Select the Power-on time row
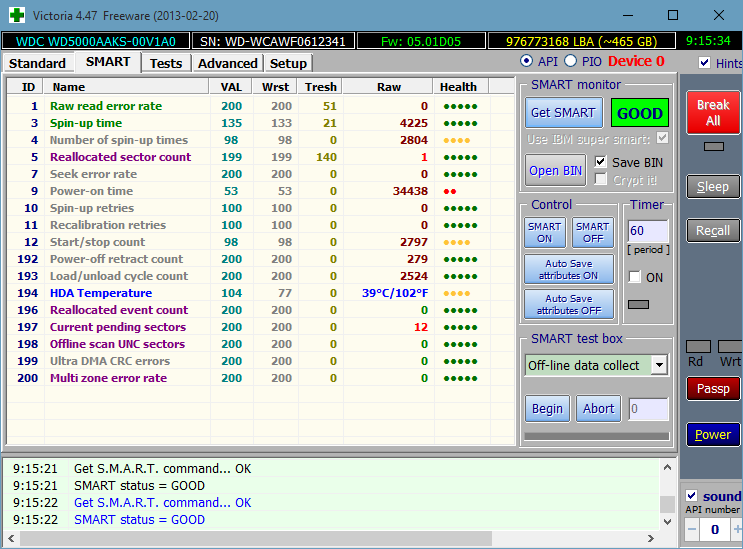This screenshot has width=743, height=549. pos(261,191)
